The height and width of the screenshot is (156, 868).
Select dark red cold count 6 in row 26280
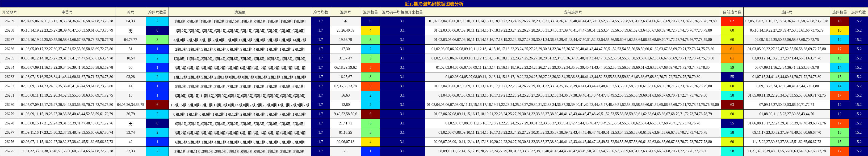pos(157,105)
